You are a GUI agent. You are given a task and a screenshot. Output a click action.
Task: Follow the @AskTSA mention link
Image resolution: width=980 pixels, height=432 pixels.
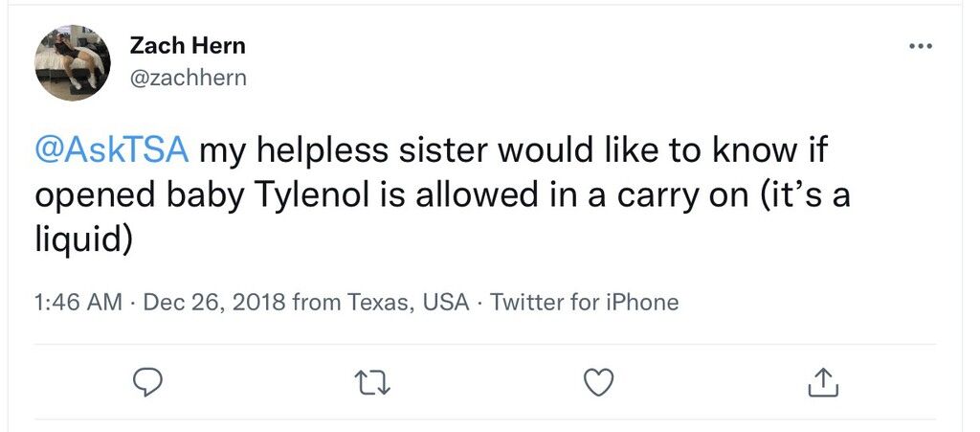point(111,151)
